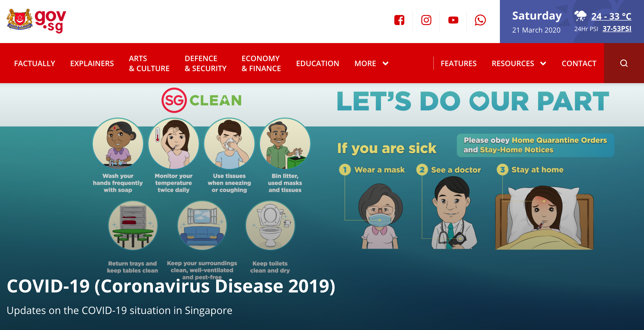Screen dimensions: 644x330
Task: Go to Defence & Security section
Action: [205, 63]
